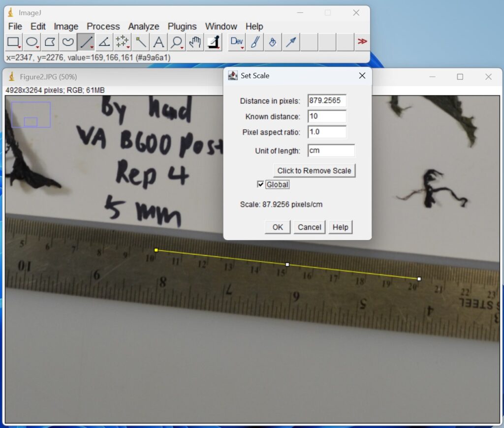Activate the magnifying glass tool
Viewport: 504px width, 428px height.
(x=177, y=42)
